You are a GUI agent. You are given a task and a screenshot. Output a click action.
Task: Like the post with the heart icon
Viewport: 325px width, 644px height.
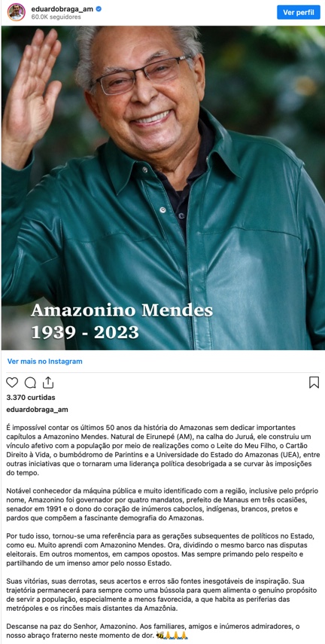click(x=12, y=383)
